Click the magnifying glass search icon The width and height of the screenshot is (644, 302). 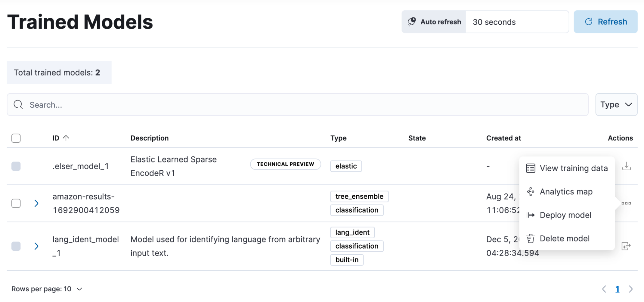pos(18,105)
